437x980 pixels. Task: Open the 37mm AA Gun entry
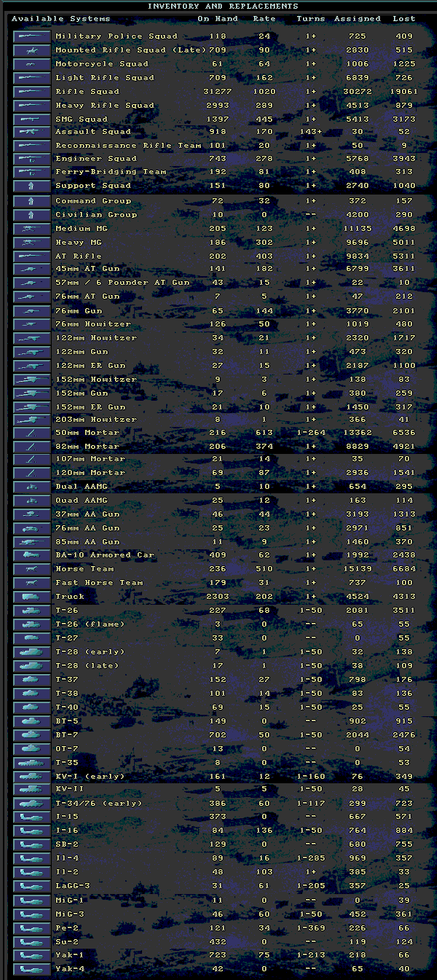[87, 514]
